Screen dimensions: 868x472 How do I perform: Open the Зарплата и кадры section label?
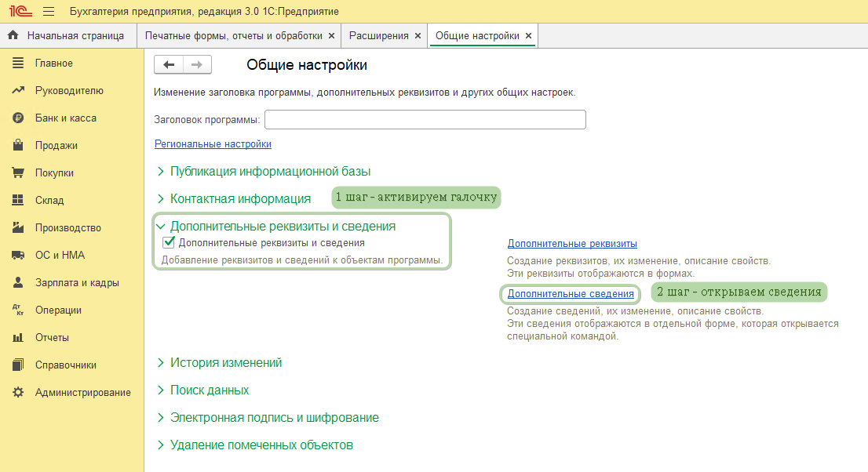click(77, 282)
